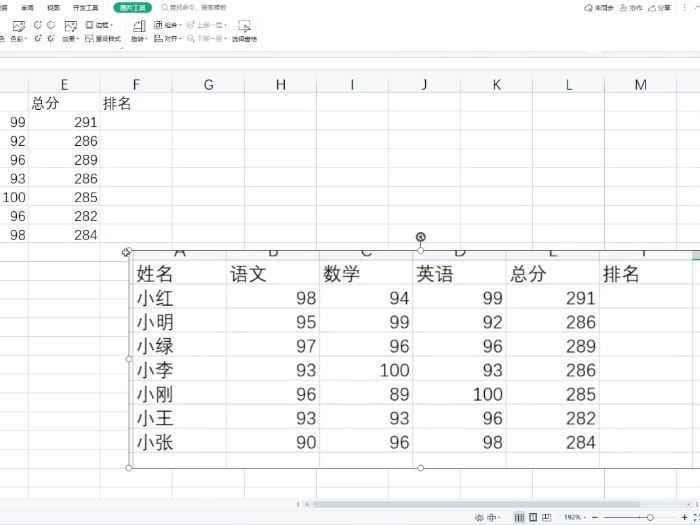Click the bottom-center resize handle of the picture

421,468
